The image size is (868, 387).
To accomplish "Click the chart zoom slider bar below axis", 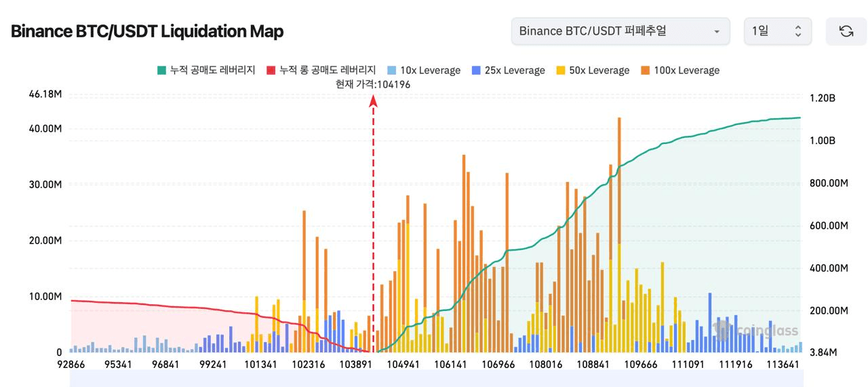I will 435,380.
